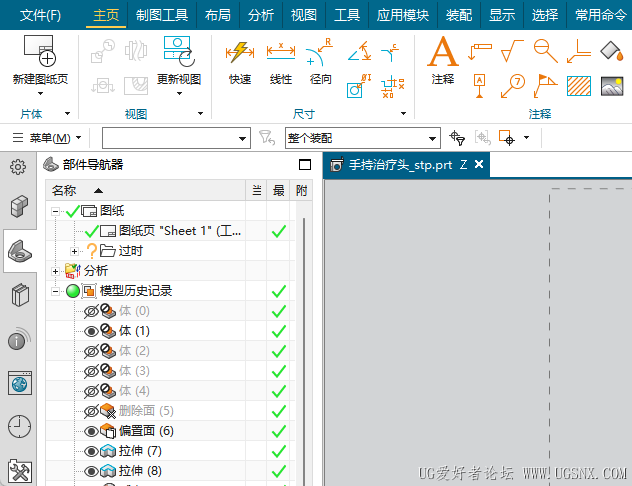Open the Roles tools sidebar icon

[x=19, y=471]
